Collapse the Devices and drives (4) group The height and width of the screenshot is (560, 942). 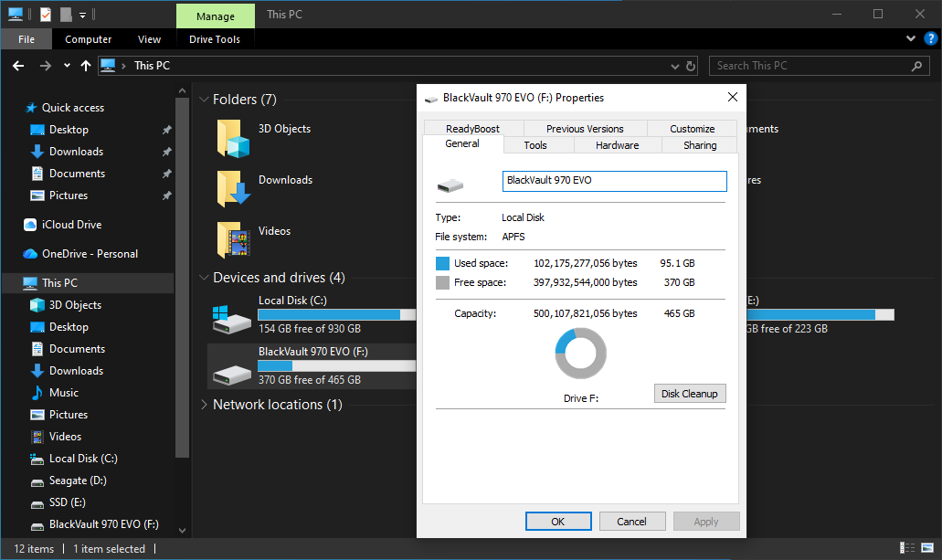click(x=204, y=278)
